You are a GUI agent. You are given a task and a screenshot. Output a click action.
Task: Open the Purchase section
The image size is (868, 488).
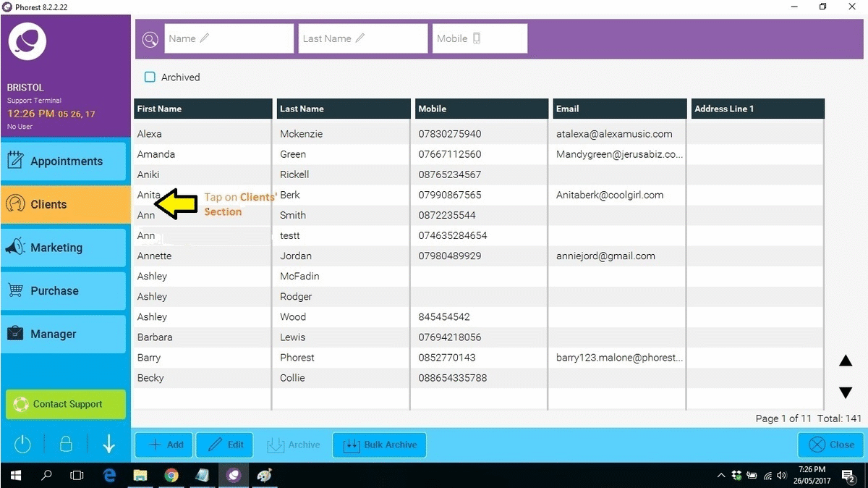(64, 291)
